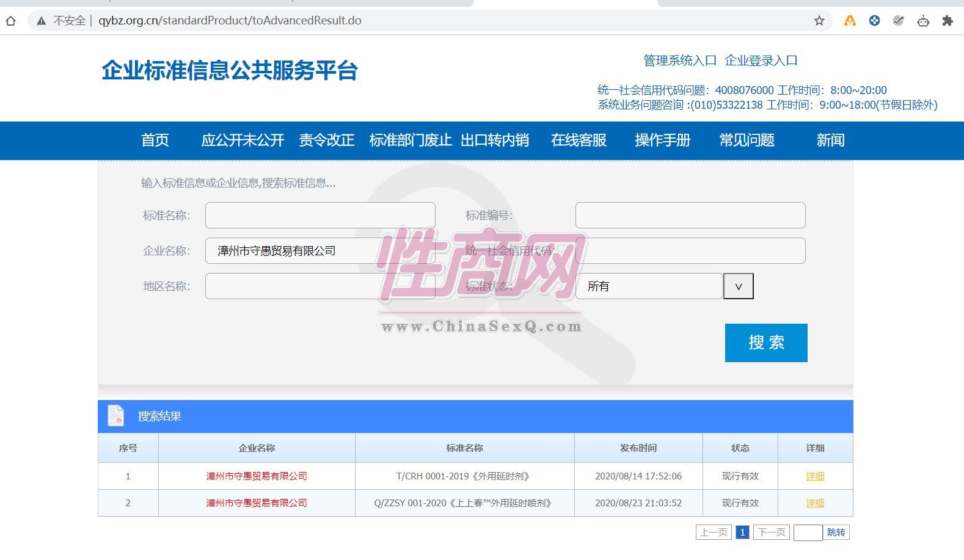Click the 标准名称 input field
The width and height of the screenshot is (964, 560).
point(320,216)
